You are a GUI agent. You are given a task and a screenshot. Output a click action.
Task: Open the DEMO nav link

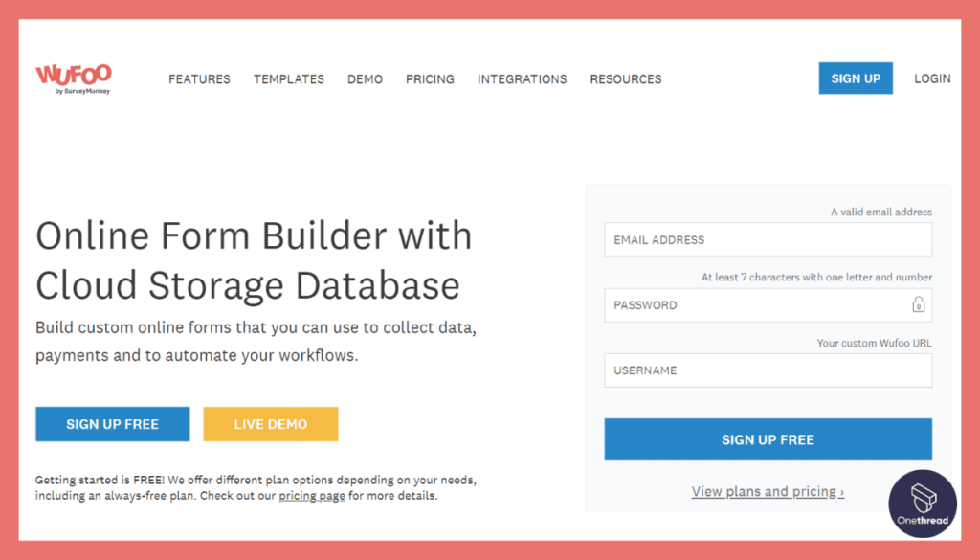pyautogui.click(x=365, y=79)
